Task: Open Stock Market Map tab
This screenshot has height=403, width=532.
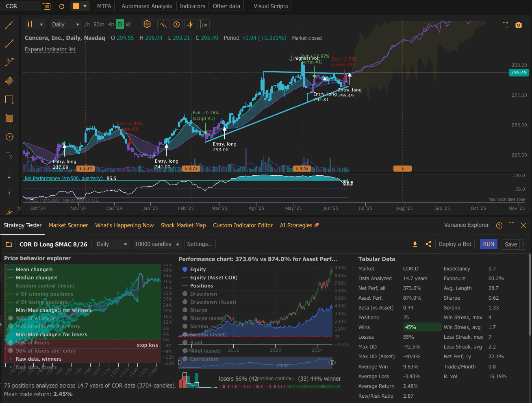Action: [183, 225]
